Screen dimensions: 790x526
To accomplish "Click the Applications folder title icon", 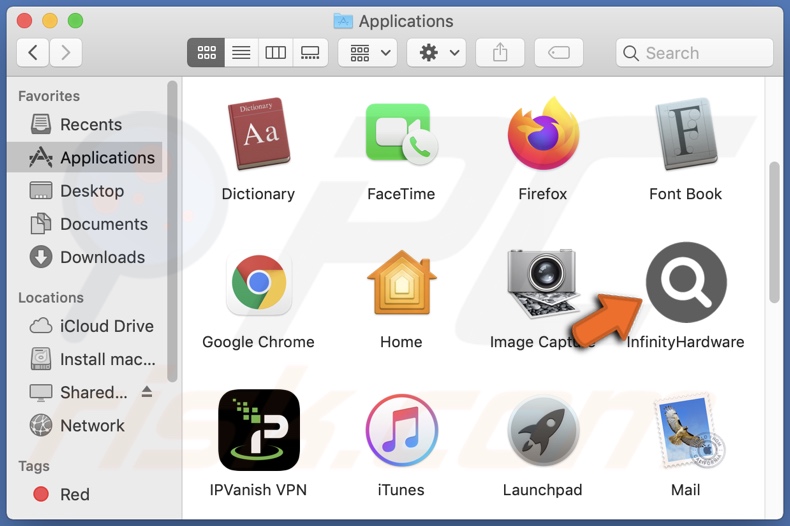I will [343, 21].
